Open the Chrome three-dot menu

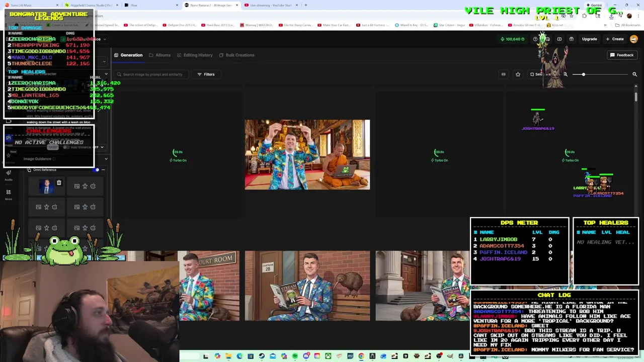coord(638,16)
